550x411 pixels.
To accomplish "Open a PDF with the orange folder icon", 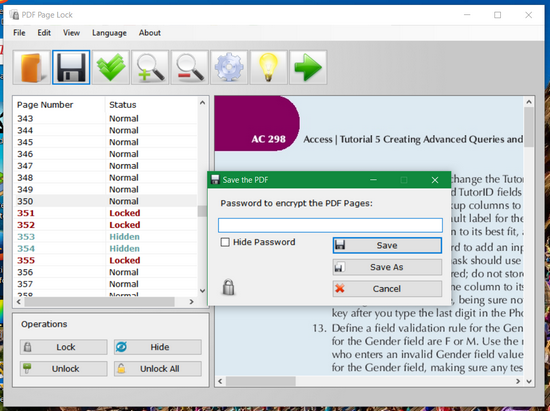I will (x=32, y=67).
